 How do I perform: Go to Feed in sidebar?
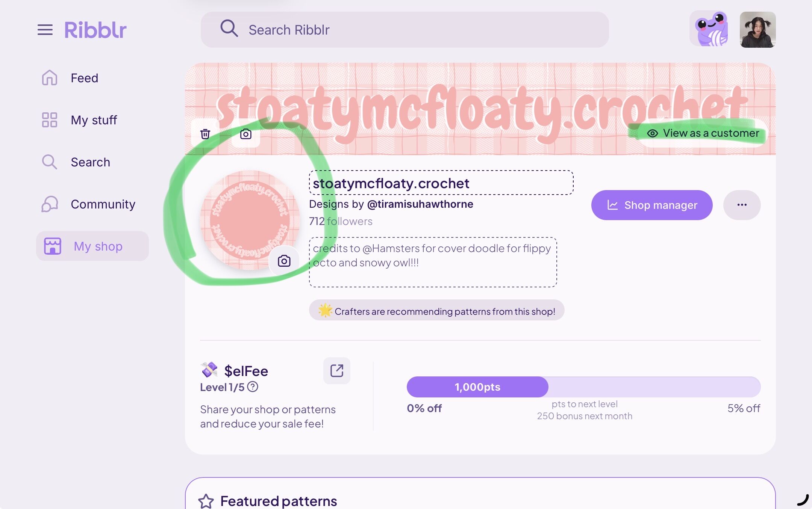84,78
